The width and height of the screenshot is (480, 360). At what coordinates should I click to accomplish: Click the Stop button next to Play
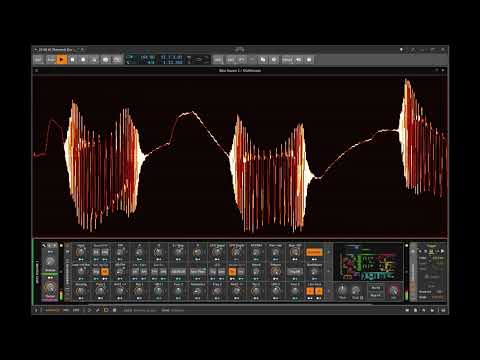(72, 60)
